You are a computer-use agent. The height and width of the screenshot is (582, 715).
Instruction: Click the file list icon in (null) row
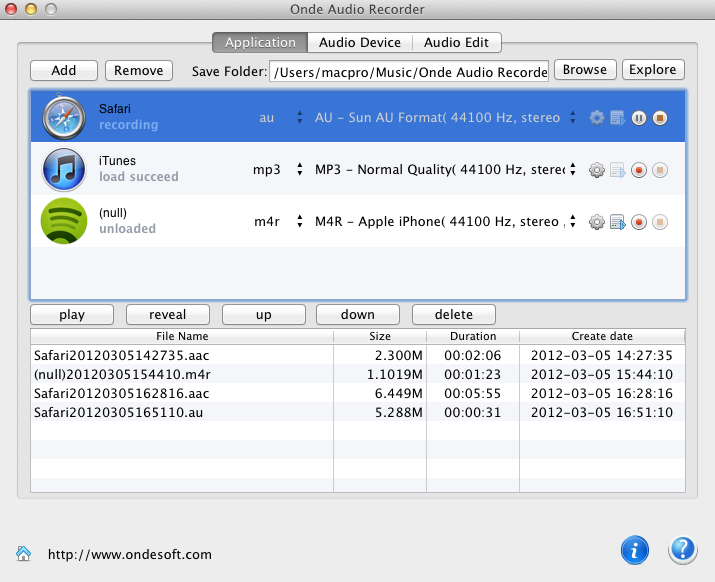coord(617,222)
